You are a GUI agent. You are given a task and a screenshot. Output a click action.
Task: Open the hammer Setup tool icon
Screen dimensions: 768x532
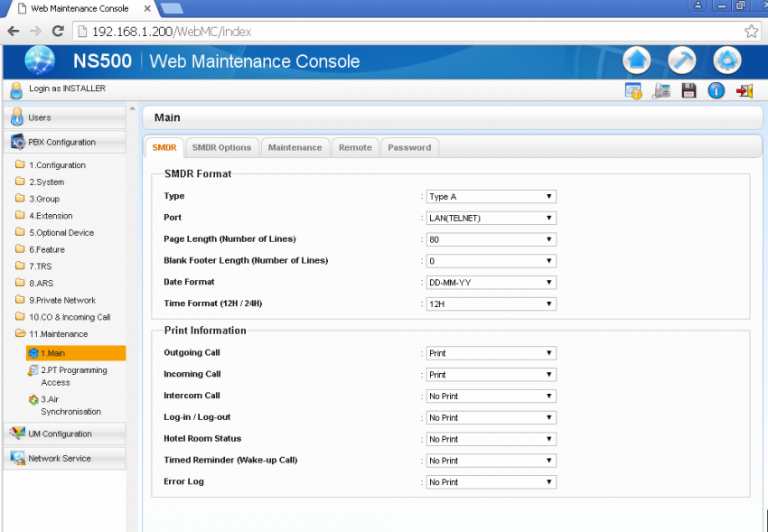pyautogui.click(x=682, y=61)
